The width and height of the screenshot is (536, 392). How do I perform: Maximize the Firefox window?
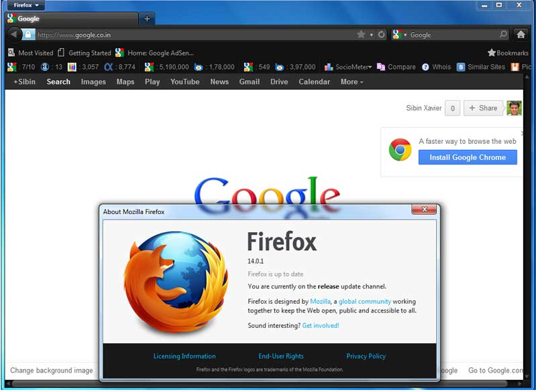[499, 5]
